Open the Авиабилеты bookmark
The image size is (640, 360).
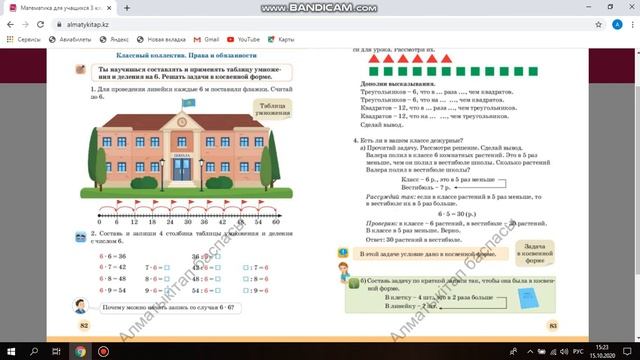click(70, 39)
